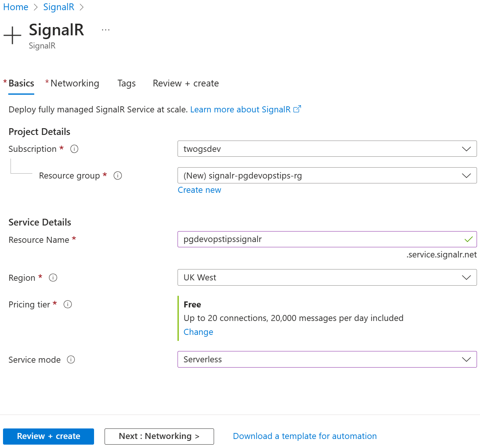Open the ellipsis more options menu

coord(106,30)
